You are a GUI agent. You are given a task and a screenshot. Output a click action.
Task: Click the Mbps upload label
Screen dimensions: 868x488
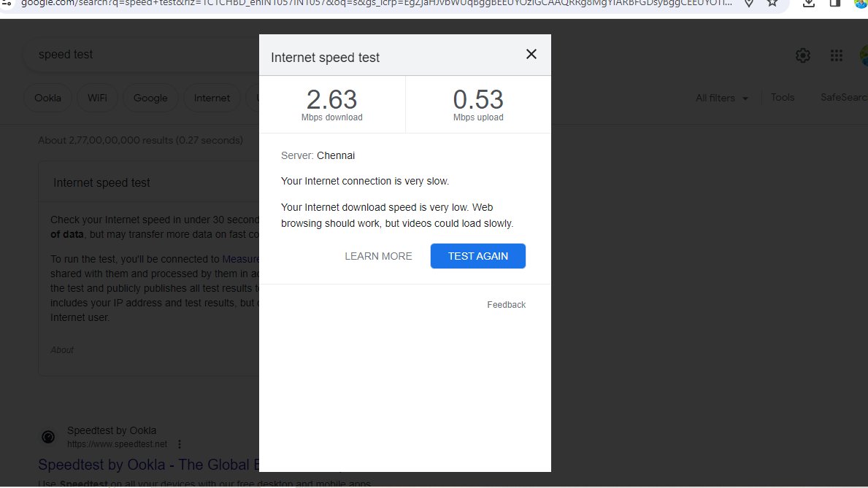coord(478,117)
